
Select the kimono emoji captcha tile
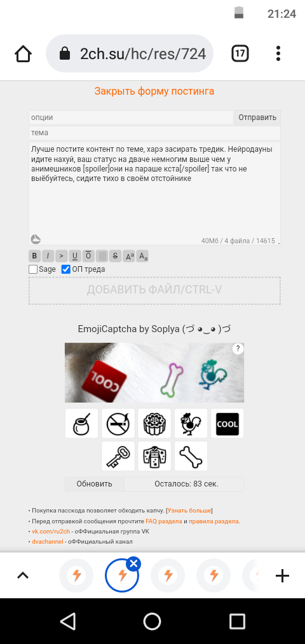[x=154, y=456]
